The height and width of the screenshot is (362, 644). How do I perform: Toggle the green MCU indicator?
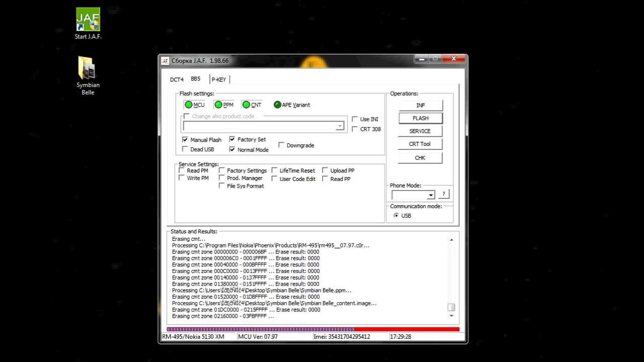coord(189,105)
